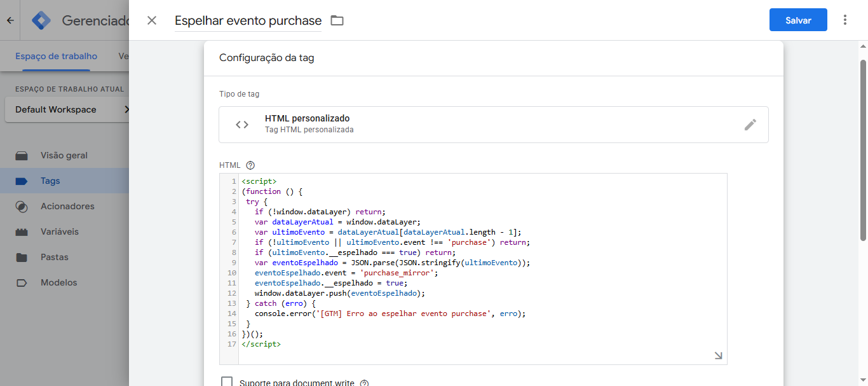The width and height of the screenshot is (868, 386).
Task: Edit the tag name Espelhar evento purchase
Action: pos(248,21)
